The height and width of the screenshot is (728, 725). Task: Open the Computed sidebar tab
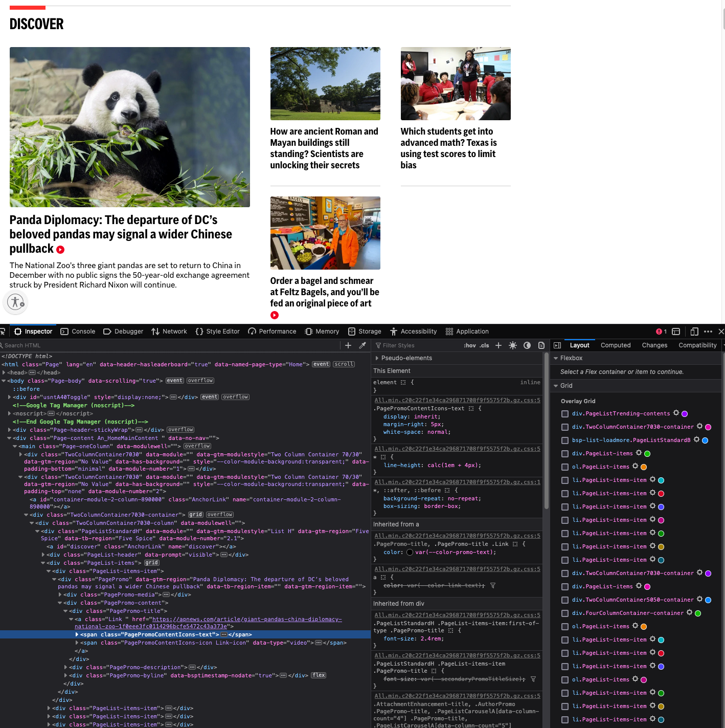(615, 345)
